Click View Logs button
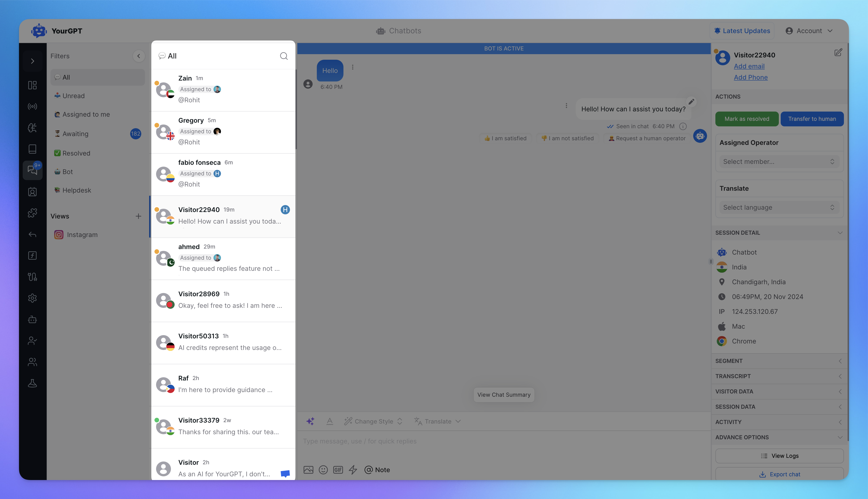 point(779,456)
